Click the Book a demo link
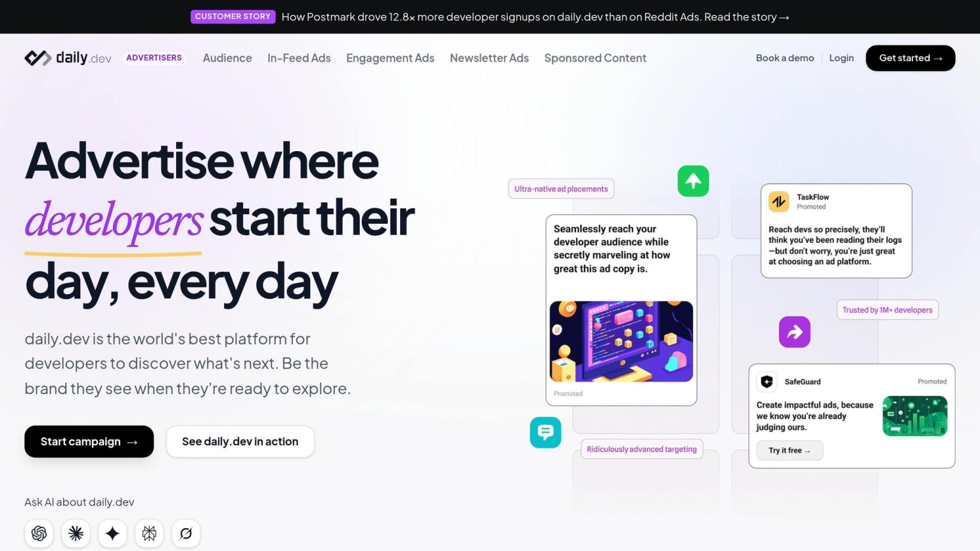The image size is (980, 551). tap(785, 58)
